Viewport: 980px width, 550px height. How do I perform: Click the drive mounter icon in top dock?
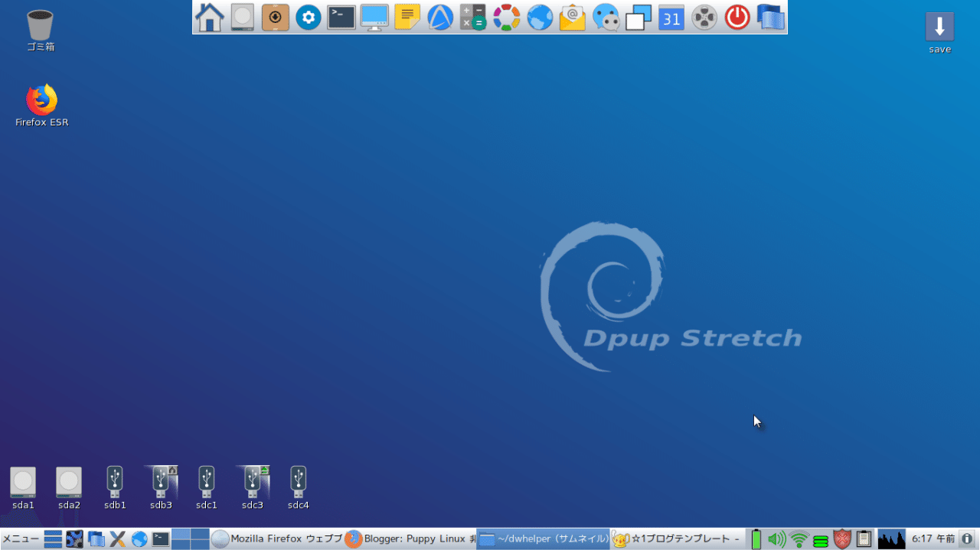tap(243, 17)
